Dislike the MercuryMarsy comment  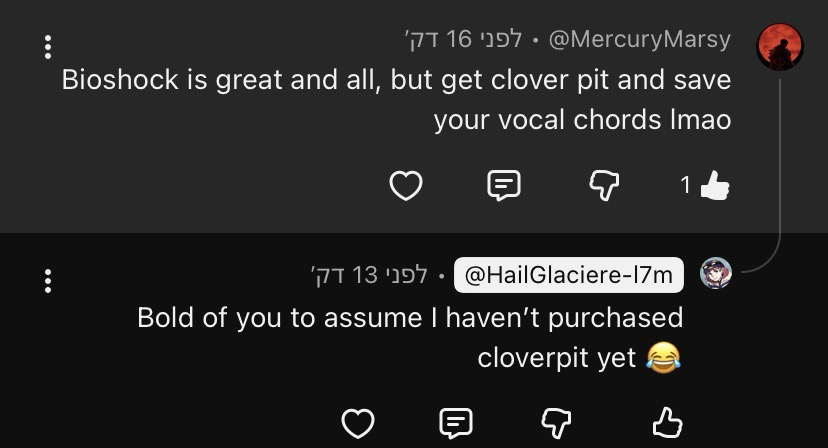point(604,185)
